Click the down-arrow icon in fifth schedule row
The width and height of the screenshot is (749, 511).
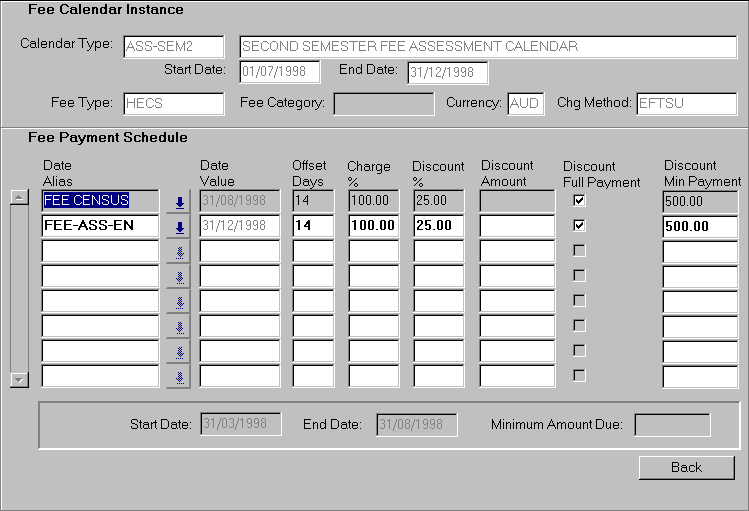click(179, 302)
